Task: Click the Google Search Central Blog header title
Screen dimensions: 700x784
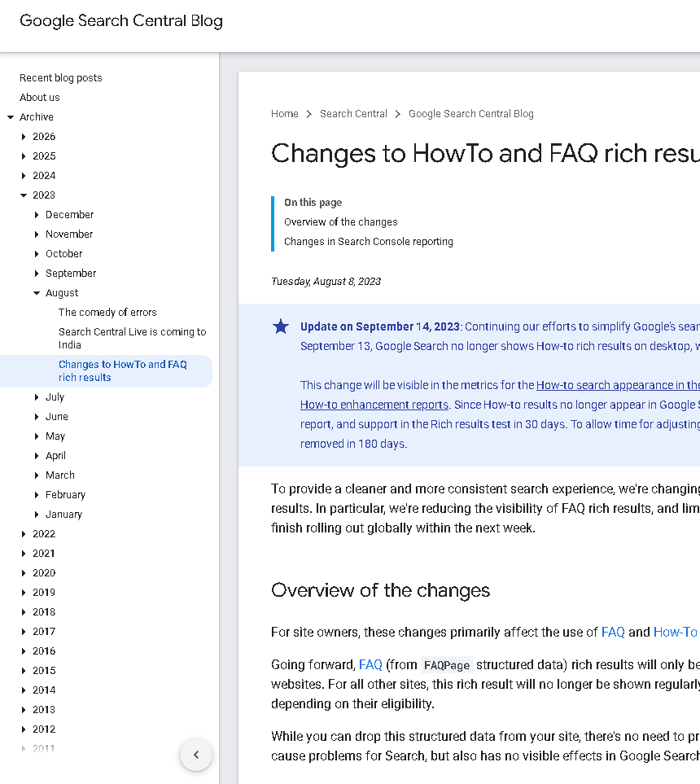Action: coord(121,20)
